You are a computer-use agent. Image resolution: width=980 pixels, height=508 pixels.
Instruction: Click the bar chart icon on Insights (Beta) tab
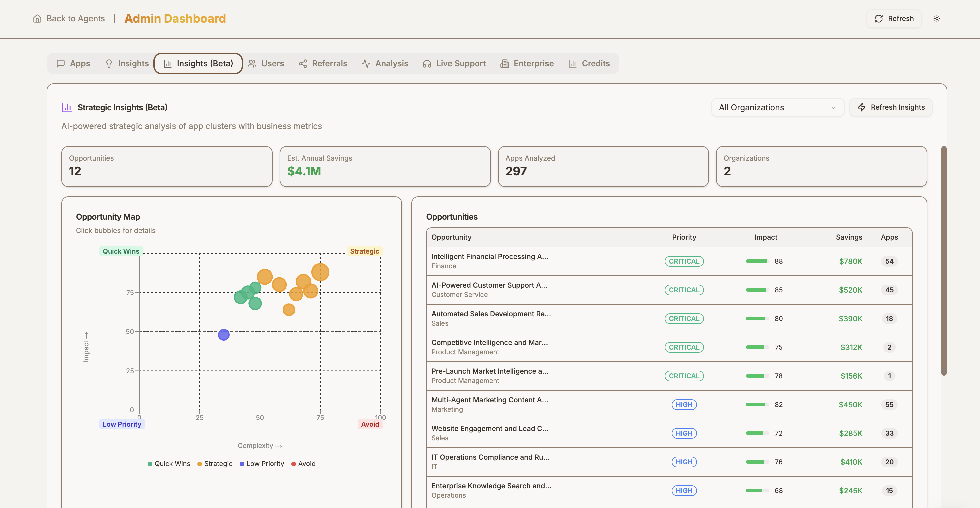tap(167, 64)
